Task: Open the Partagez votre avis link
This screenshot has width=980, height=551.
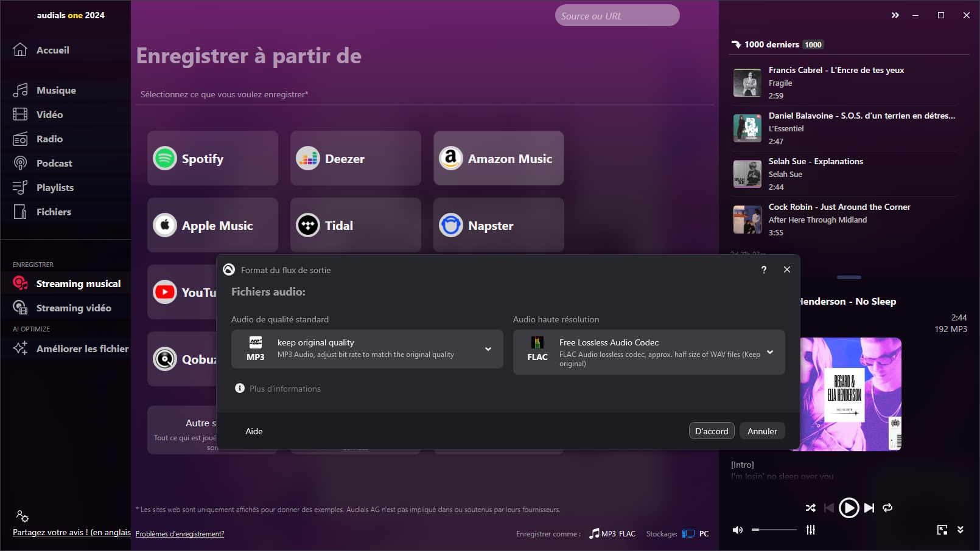Action: 72,532
